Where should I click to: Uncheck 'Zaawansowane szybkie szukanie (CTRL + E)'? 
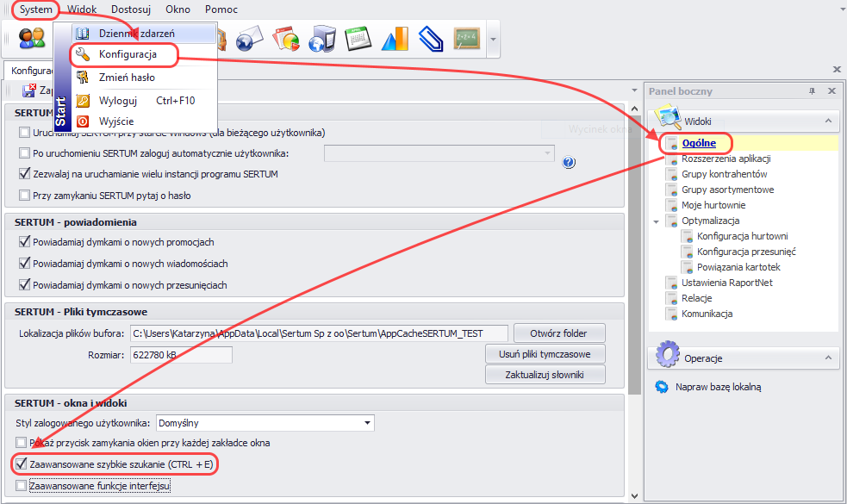point(22,464)
